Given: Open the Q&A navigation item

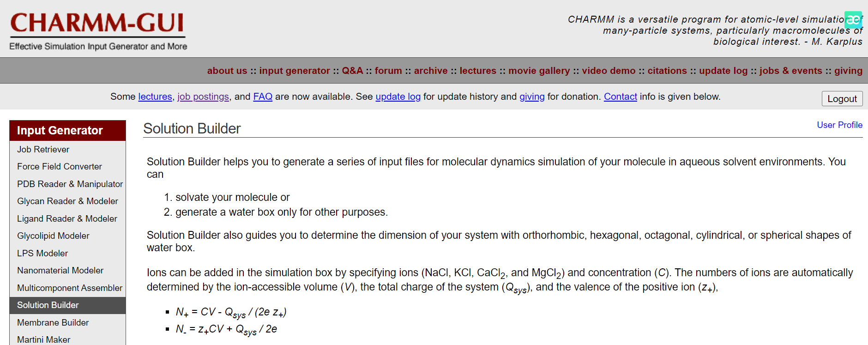Looking at the screenshot, I should click(x=352, y=71).
